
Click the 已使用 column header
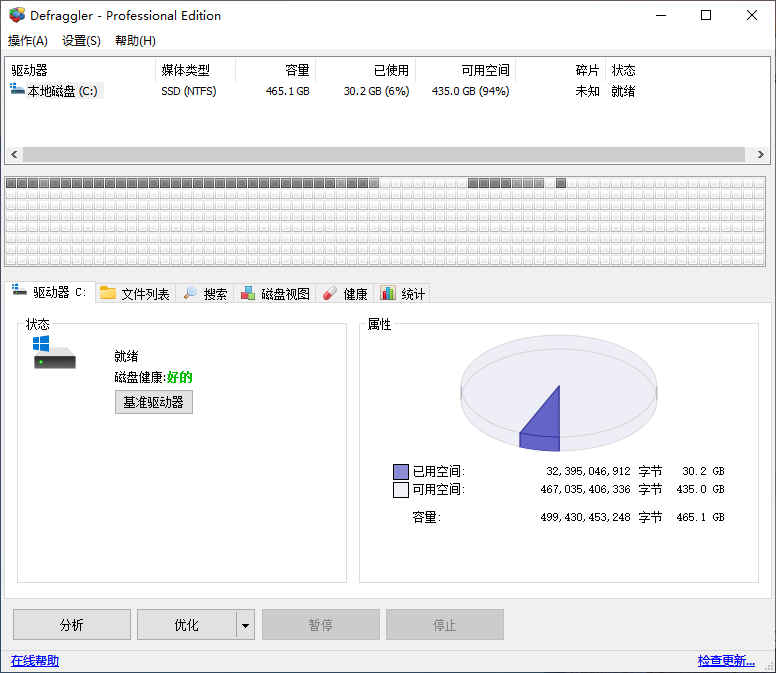366,70
